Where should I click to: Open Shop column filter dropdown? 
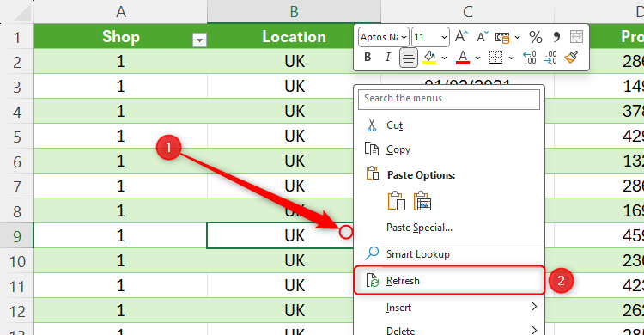pyautogui.click(x=199, y=40)
